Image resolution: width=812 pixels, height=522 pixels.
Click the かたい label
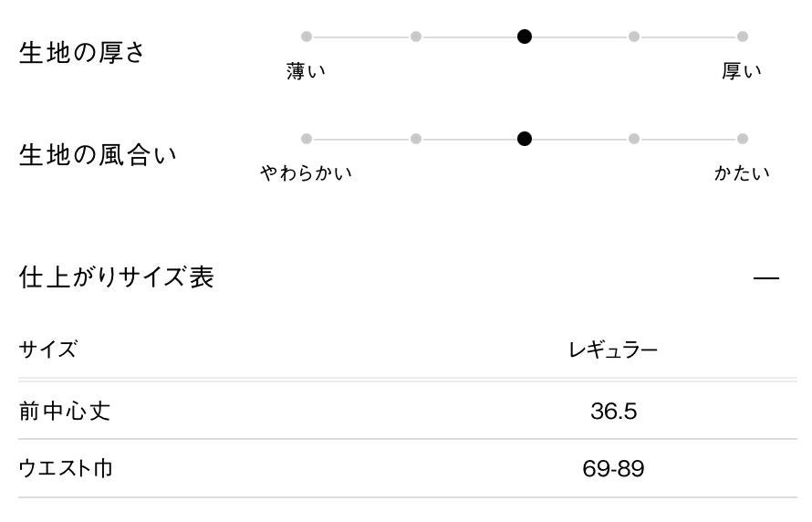tap(742, 173)
